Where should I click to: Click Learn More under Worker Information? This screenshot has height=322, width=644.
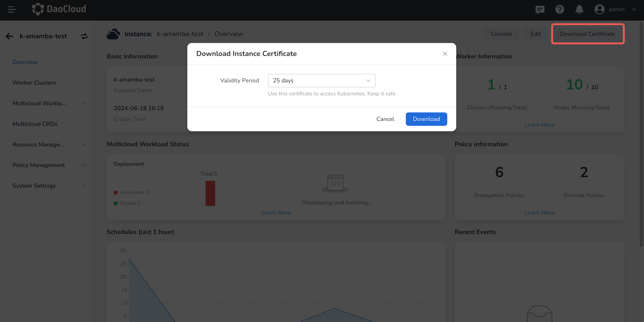coord(539,125)
